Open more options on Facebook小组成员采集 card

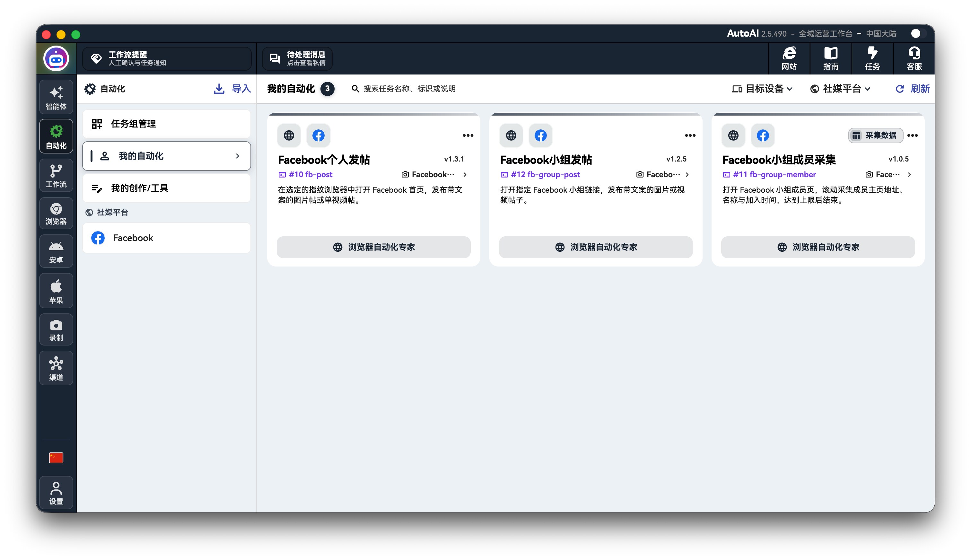pyautogui.click(x=913, y=136)
